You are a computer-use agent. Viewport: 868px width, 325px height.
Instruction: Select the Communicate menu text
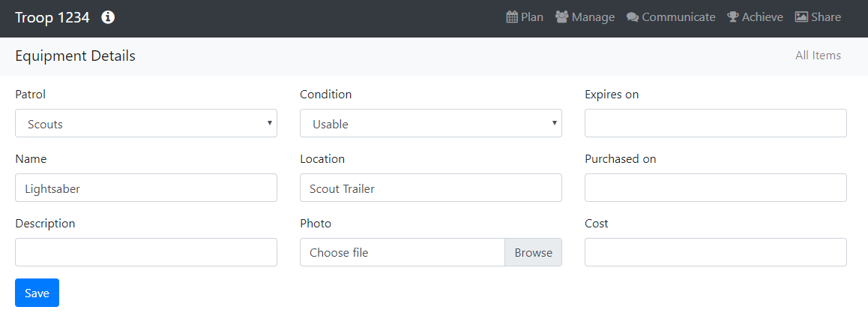click(678, 17)
